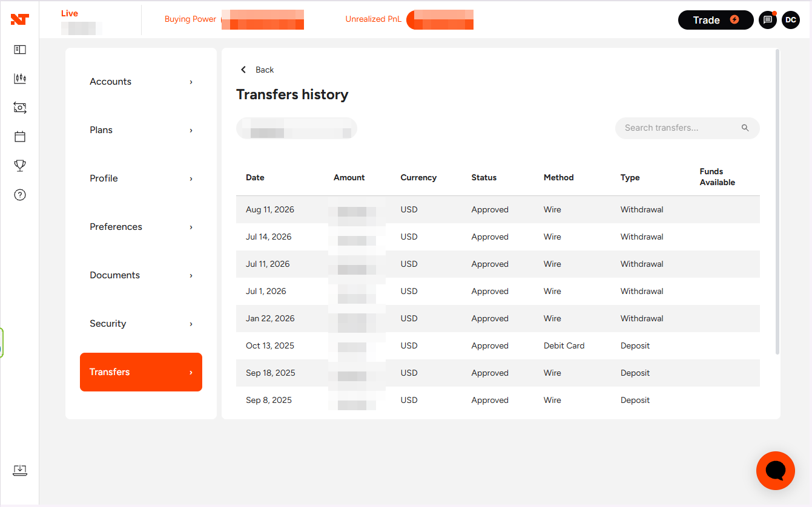Click the Unrealized PnL label
The width and height of the screenshot is (812, 507).
374,19
